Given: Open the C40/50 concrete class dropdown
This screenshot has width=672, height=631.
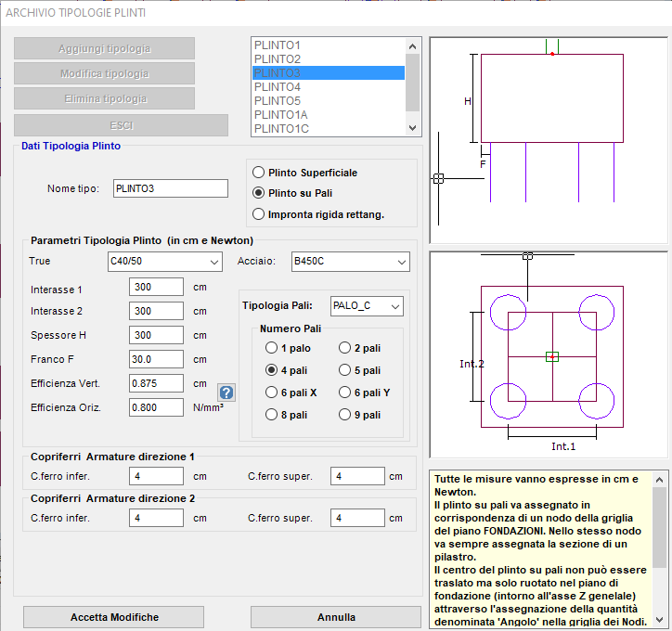Looking at the screenshot, I should [x=165, y=262].
